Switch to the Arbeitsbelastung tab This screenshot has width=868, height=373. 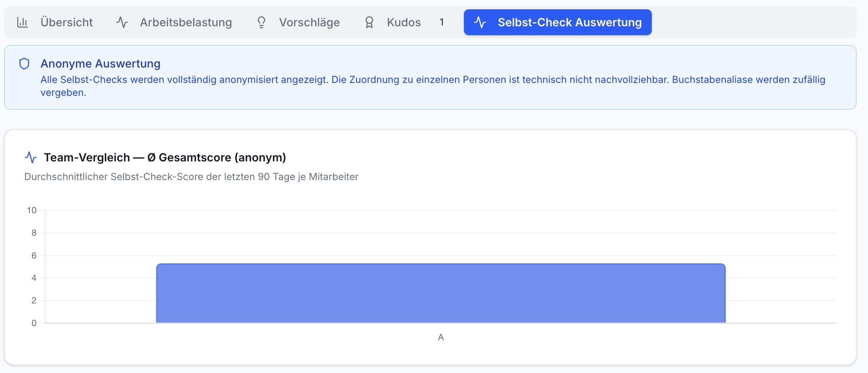[174, 22]
